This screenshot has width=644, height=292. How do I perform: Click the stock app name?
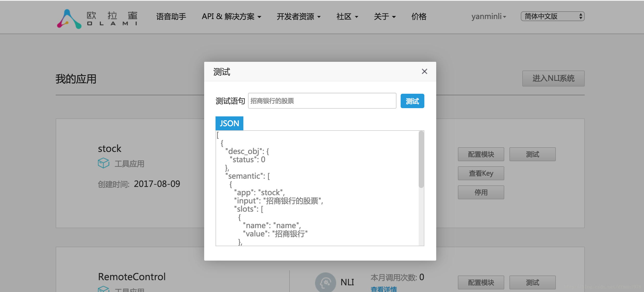(110, 149)
